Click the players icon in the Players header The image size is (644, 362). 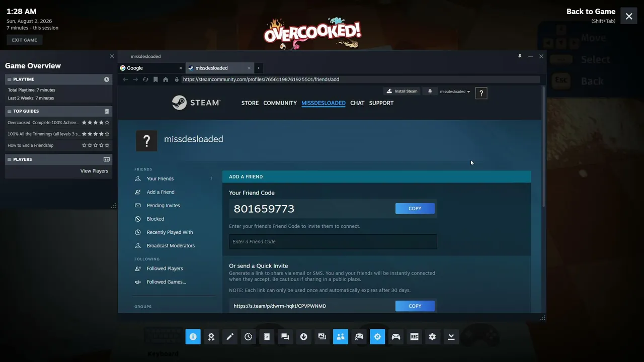click(107, 159)
